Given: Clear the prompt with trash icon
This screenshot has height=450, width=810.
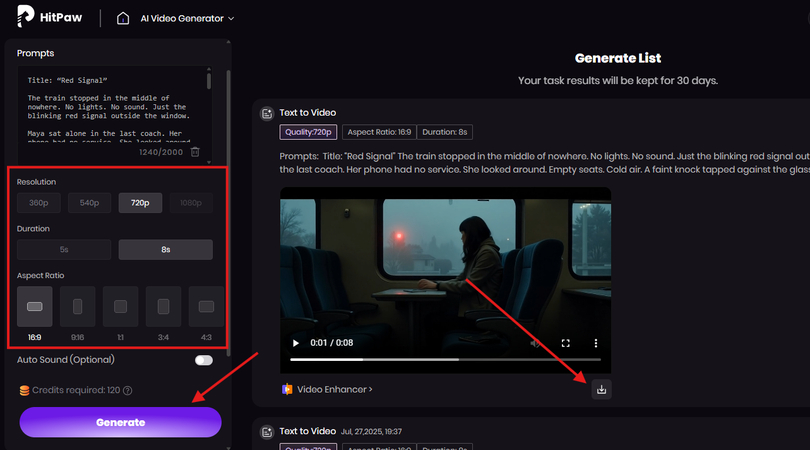Looking at the screenshot, I should click(x=195, y=152).
